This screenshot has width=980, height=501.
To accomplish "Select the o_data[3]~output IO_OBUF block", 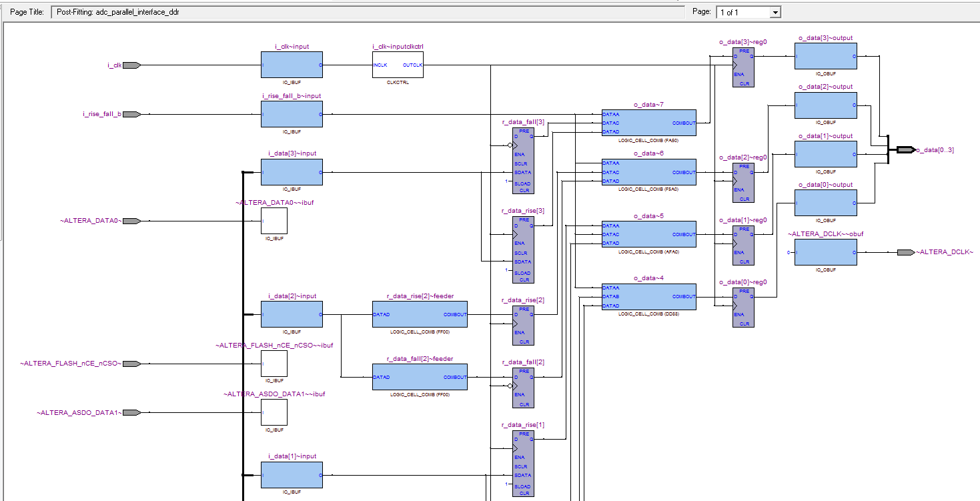I will (826, 56).
